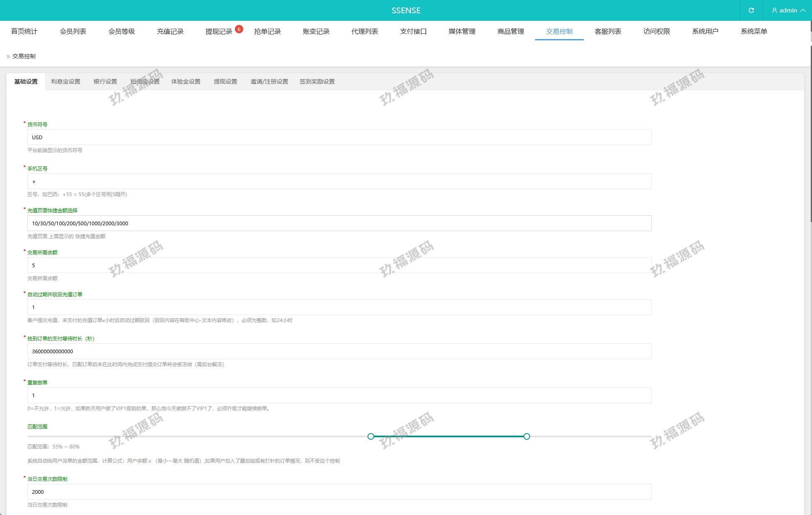The image size is (812, 515).
Task: Open the 商品管理 menu
Action: (x=511, y=32)
